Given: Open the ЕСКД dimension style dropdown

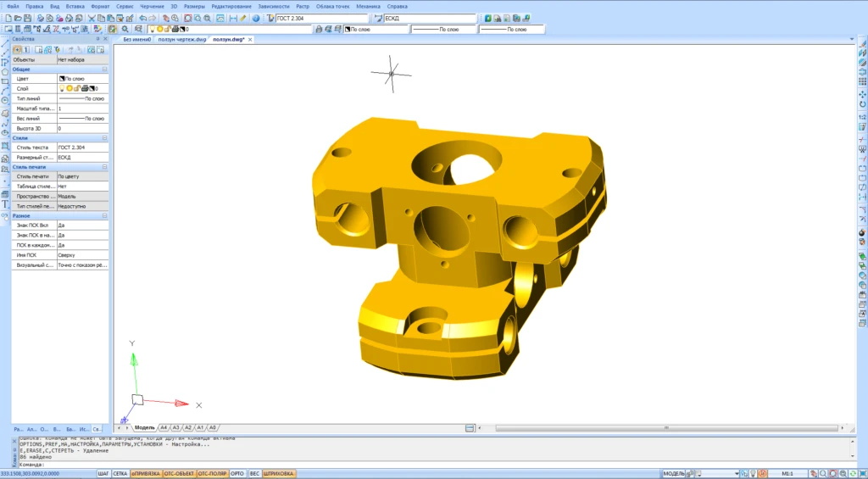Looking at the screenshot, I should tap(428, 18).
